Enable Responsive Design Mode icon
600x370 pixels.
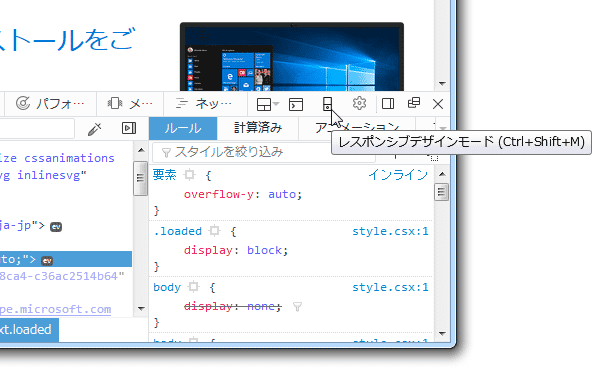327,104
